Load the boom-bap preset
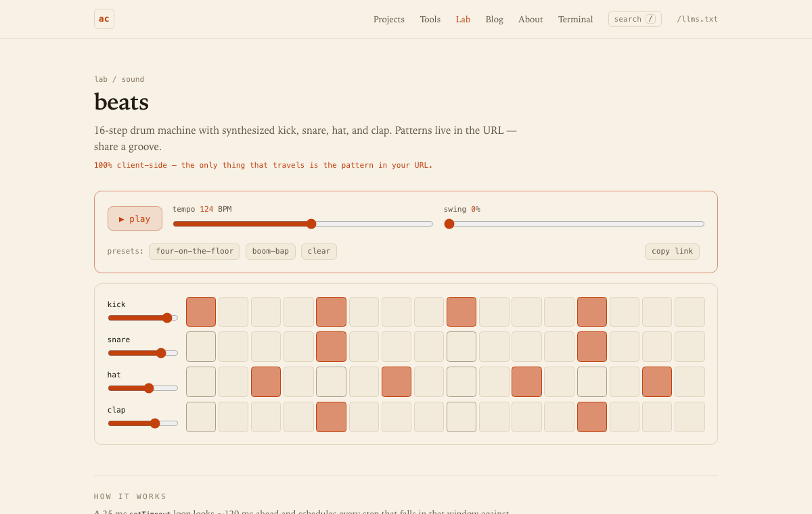This screenshot has width=812, height=514. click(271, 252)
